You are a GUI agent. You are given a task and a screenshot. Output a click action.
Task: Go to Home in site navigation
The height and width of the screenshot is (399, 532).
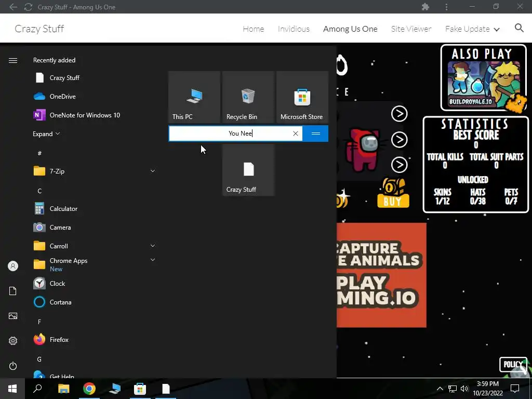[254, 29]
